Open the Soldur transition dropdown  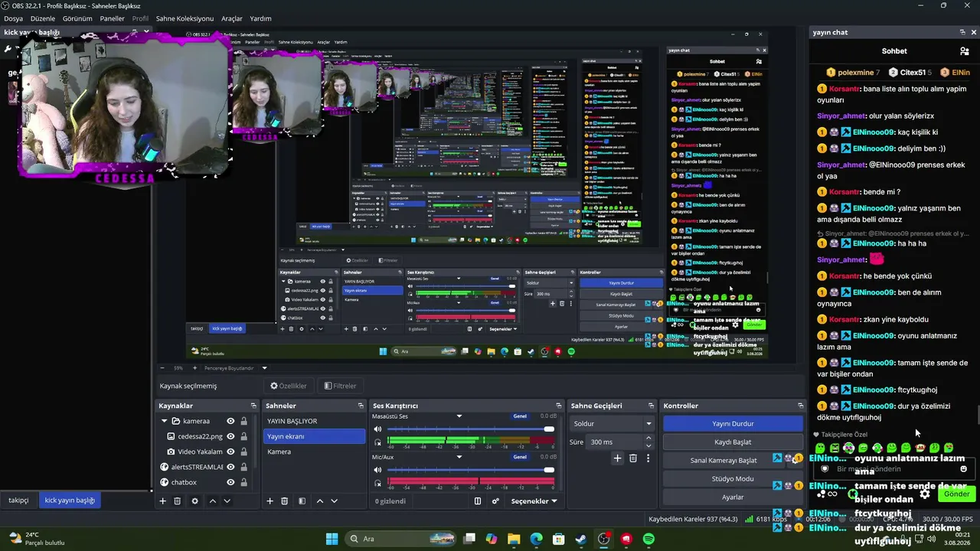[x=612, y=423]
